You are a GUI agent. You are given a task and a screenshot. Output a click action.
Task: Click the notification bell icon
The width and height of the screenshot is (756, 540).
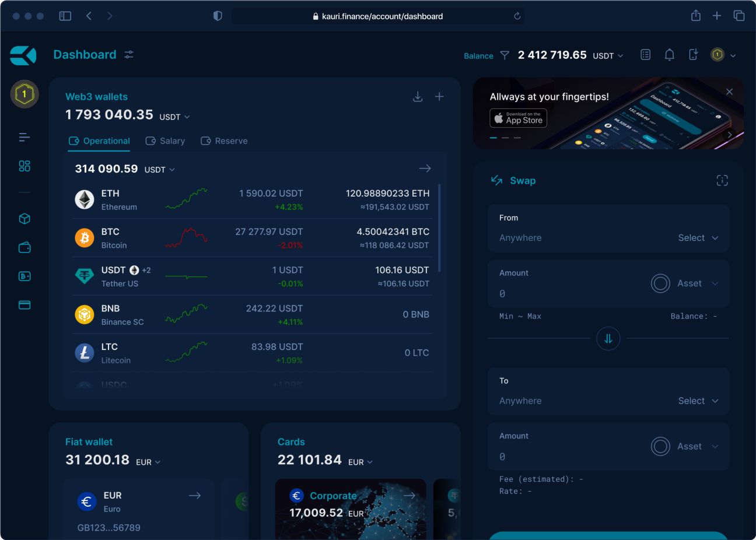point(669,55)
